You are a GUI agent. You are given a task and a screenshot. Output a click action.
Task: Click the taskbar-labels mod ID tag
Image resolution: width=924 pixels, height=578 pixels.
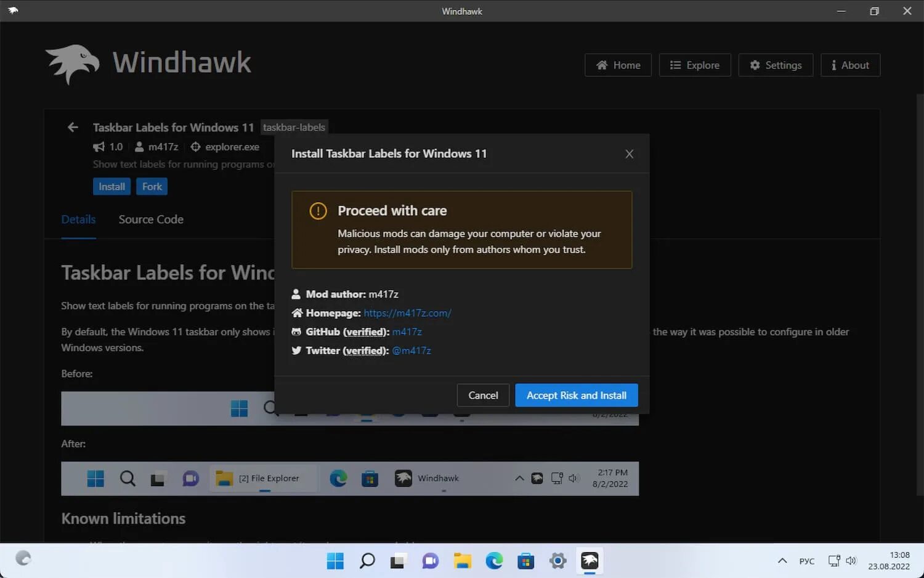click(294, 128)
